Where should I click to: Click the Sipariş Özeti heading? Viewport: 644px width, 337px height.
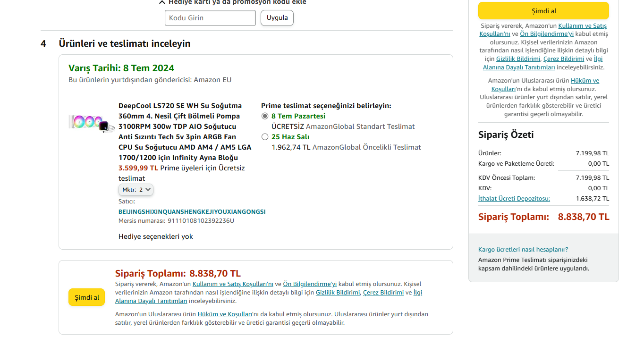506,135
